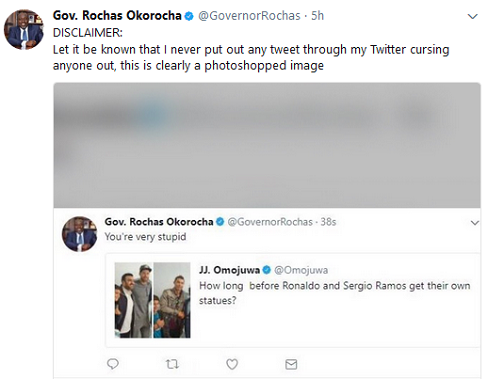Click JJ. Omojuwa name in quoted tweet

click(229, 270)
